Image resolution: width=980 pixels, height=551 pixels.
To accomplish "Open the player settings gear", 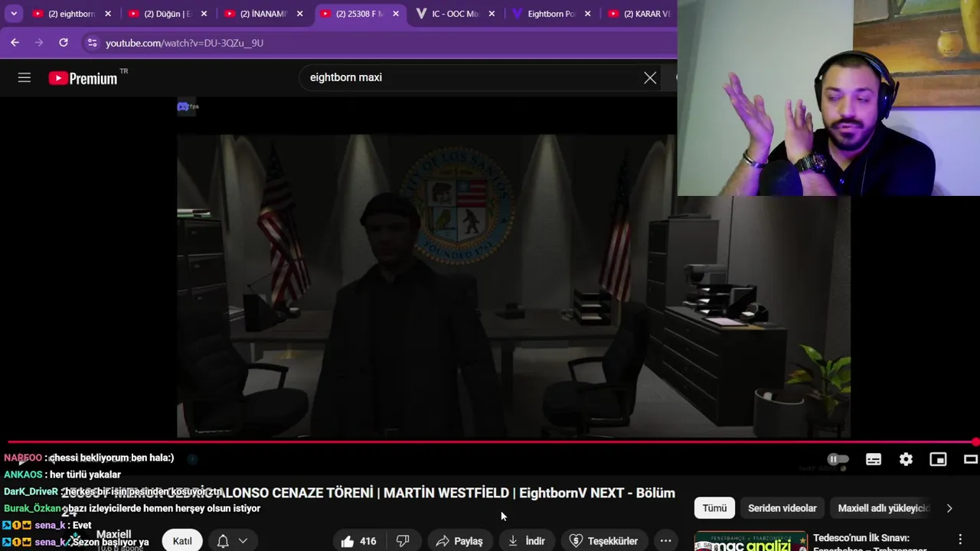I will point(906,459).
